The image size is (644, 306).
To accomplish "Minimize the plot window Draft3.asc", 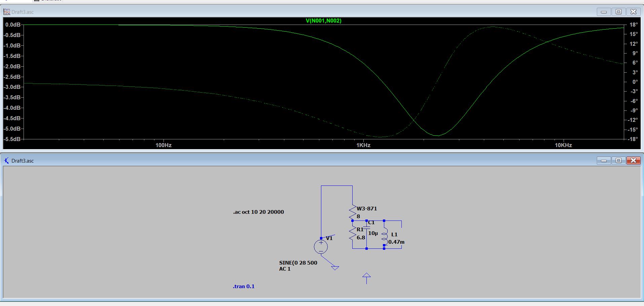I will point(604,12).
